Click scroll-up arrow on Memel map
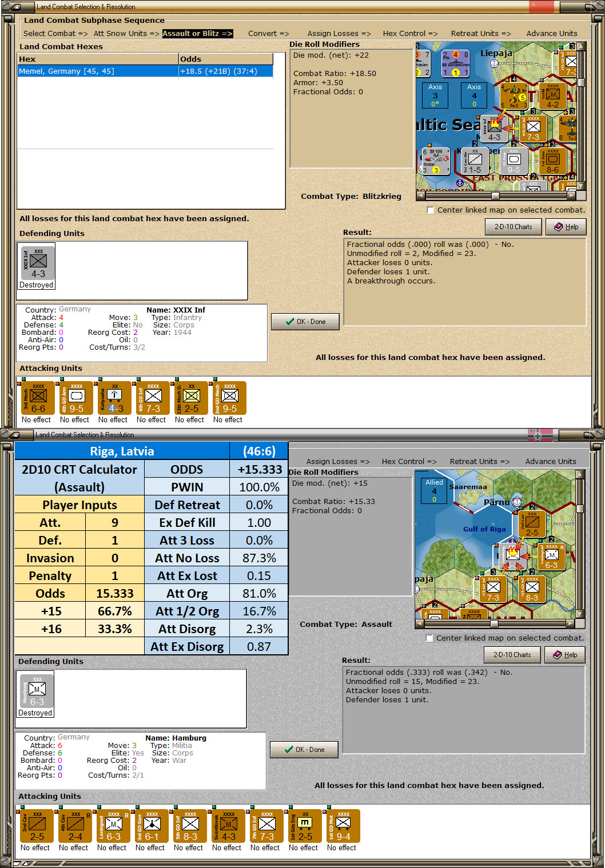 pos(582,47)
